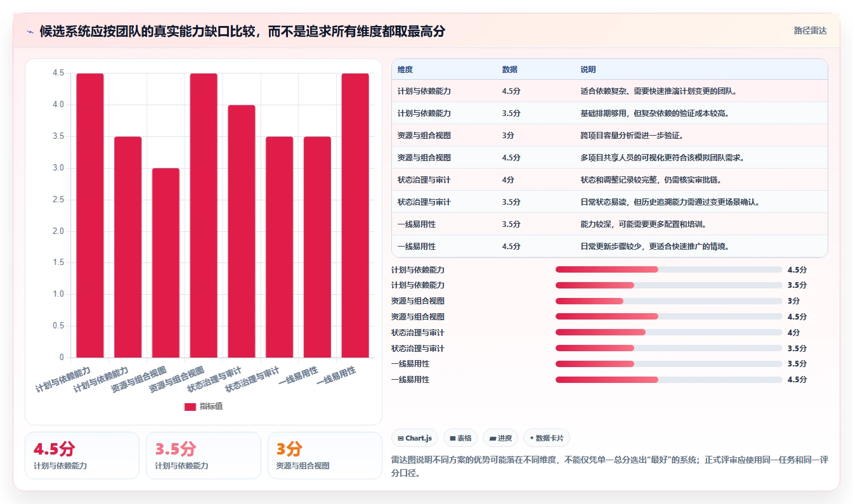
Task: Toggle the 指标值 legend swatch
Action: (190, 406)
